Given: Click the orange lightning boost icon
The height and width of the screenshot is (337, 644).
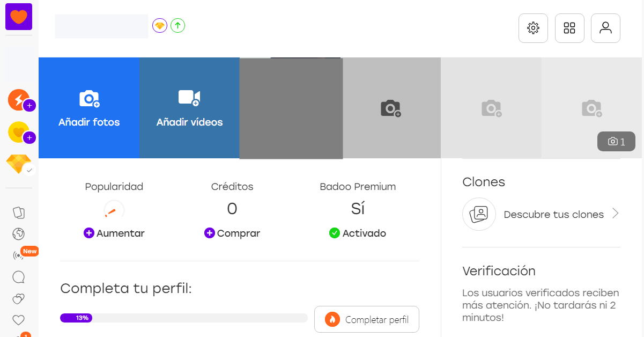Looking at the screenshot, I should pyautogui.click(x=19, y=100).
